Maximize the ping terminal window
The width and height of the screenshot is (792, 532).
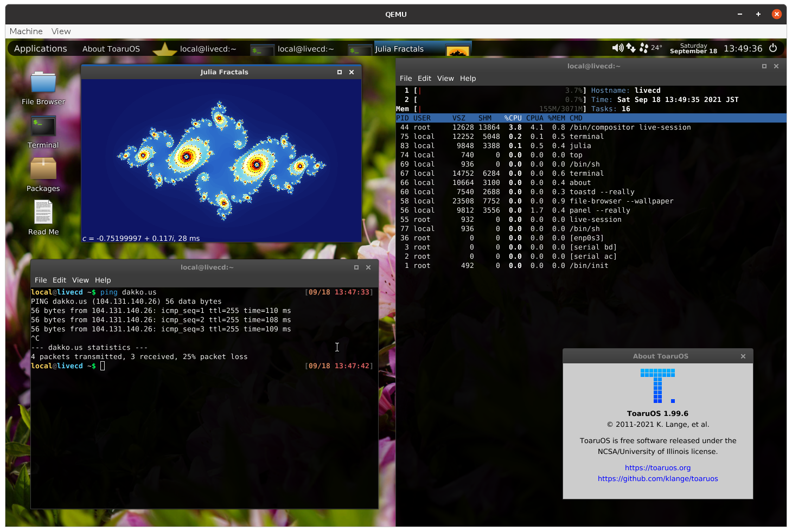coord(356,267)
